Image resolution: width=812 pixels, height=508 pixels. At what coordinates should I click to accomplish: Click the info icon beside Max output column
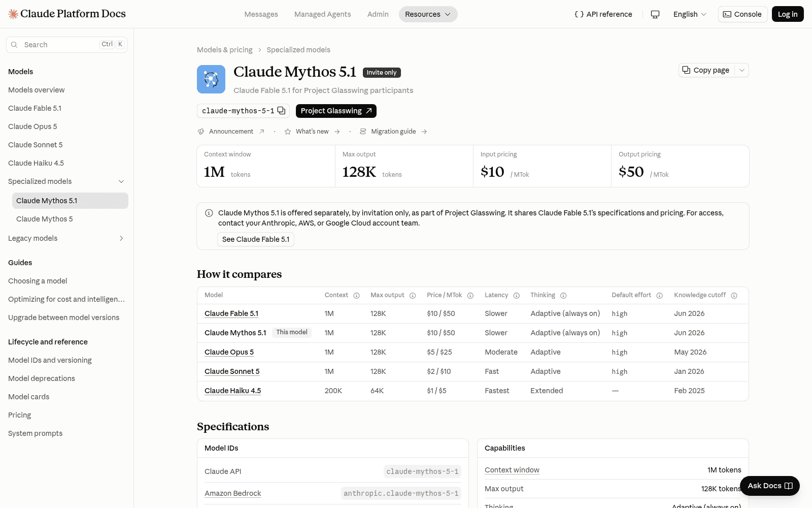(413, 296)
